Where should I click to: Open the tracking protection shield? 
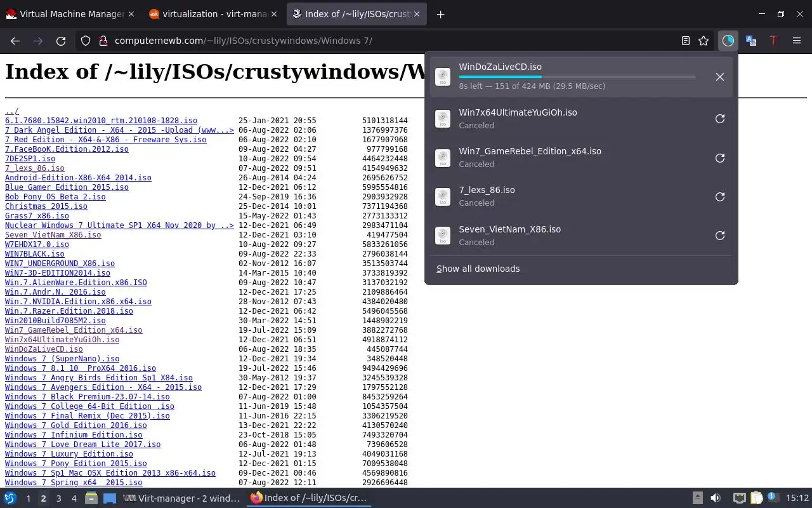(x=86, y=41)
